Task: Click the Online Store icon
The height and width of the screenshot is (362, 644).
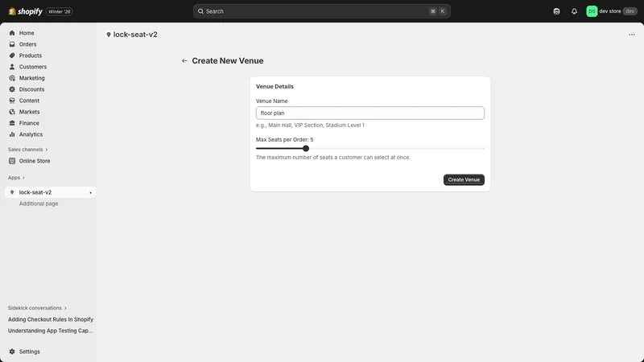Action: point(12,161)
